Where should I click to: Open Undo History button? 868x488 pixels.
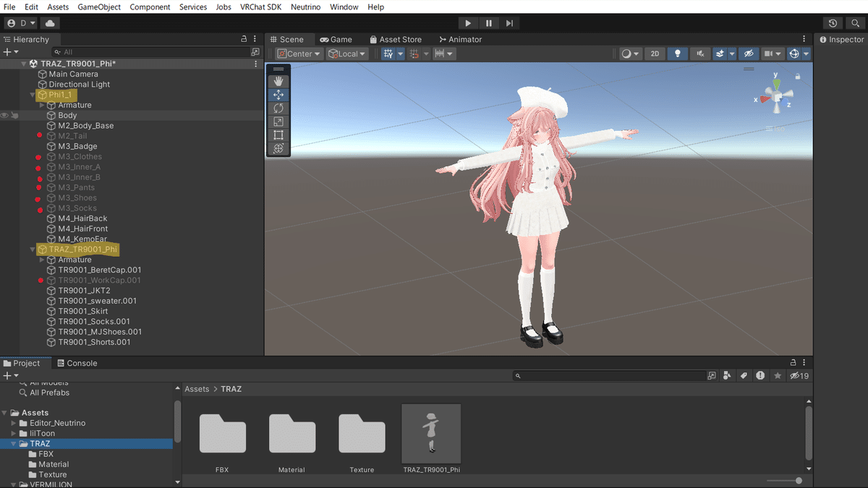pyautogui.click(x=833, y=23)
